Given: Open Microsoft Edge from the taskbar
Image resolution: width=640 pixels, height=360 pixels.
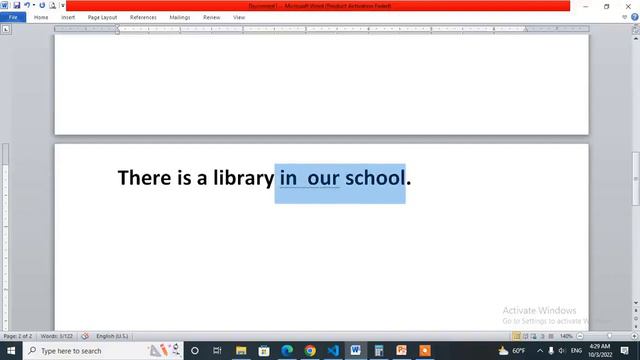Looking at the screenshot, I should coord(287,351).
